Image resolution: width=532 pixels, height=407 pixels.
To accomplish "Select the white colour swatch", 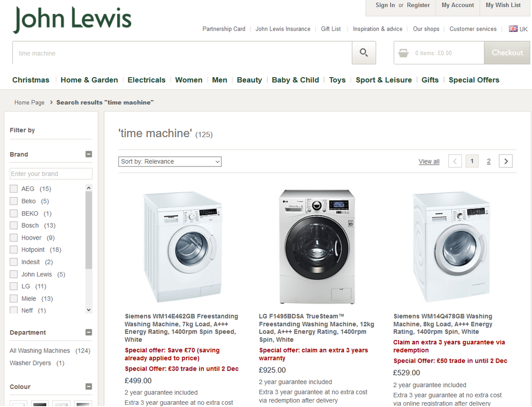I will click(x=19, y=404).
